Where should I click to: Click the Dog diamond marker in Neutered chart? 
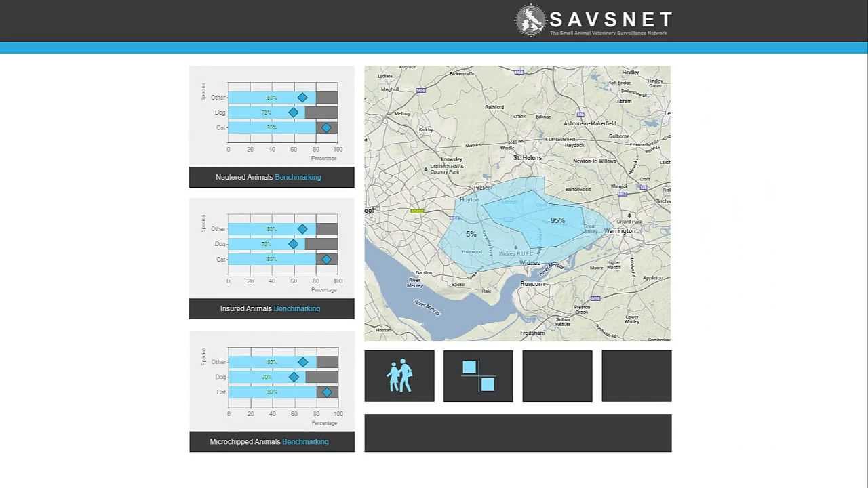point(293,113)
